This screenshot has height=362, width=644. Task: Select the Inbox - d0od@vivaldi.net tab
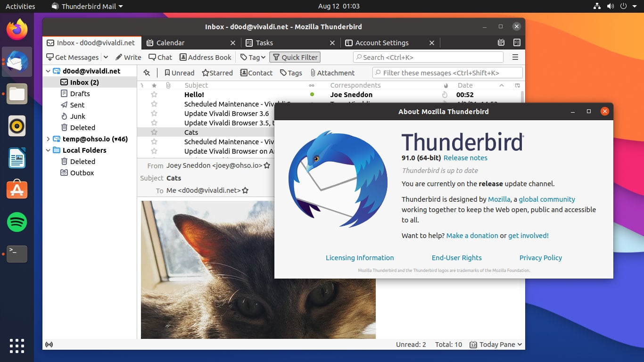(91, 42)
